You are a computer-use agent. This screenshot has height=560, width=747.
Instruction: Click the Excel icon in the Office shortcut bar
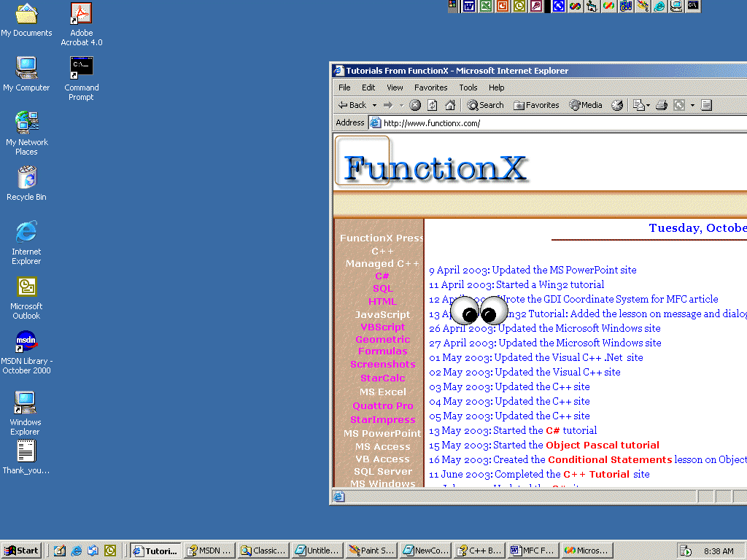click(x=486, y=6)
